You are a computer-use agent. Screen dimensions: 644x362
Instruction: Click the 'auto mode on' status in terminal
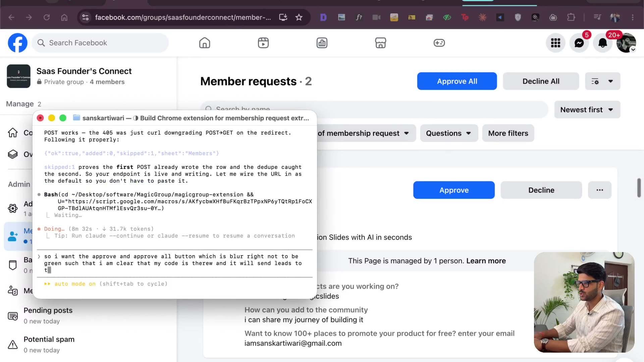[75, 284]
